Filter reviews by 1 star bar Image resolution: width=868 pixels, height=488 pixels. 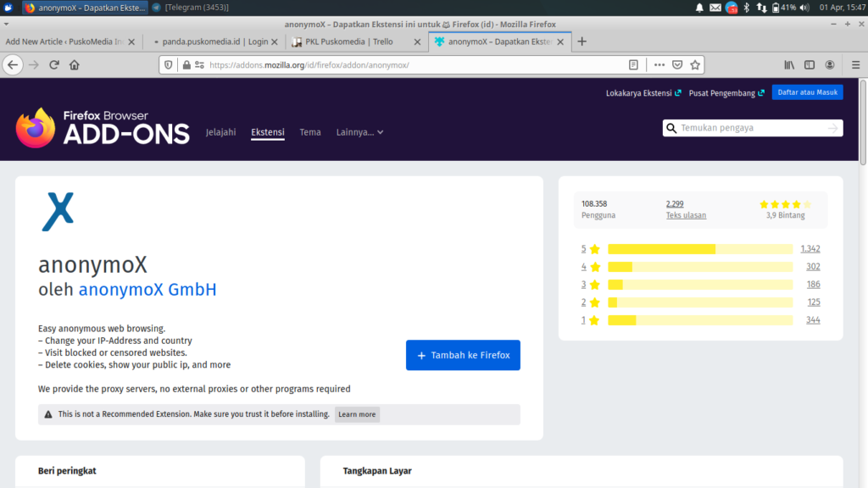700,319
